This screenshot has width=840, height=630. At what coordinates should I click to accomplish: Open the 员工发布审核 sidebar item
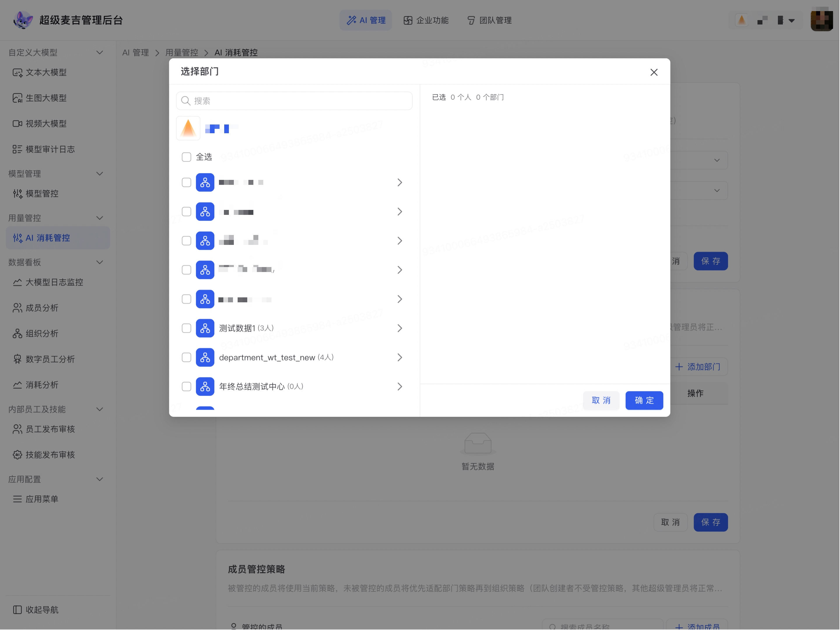tap(58, 429)
